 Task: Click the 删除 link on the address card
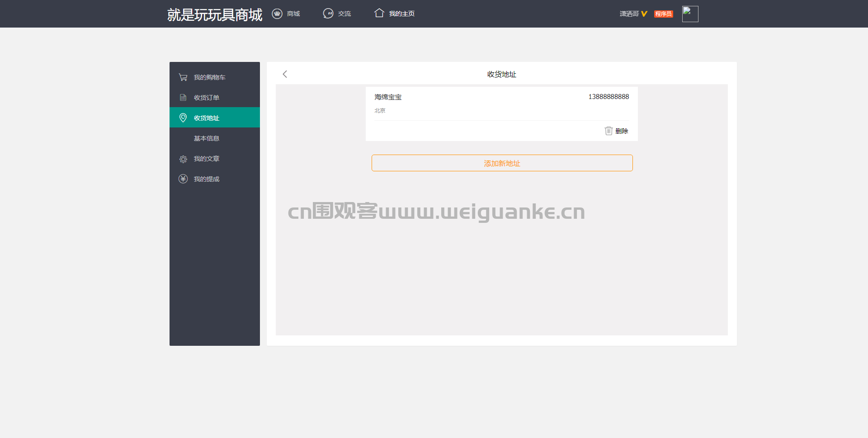pyautogui.click(x=622, y=131)
